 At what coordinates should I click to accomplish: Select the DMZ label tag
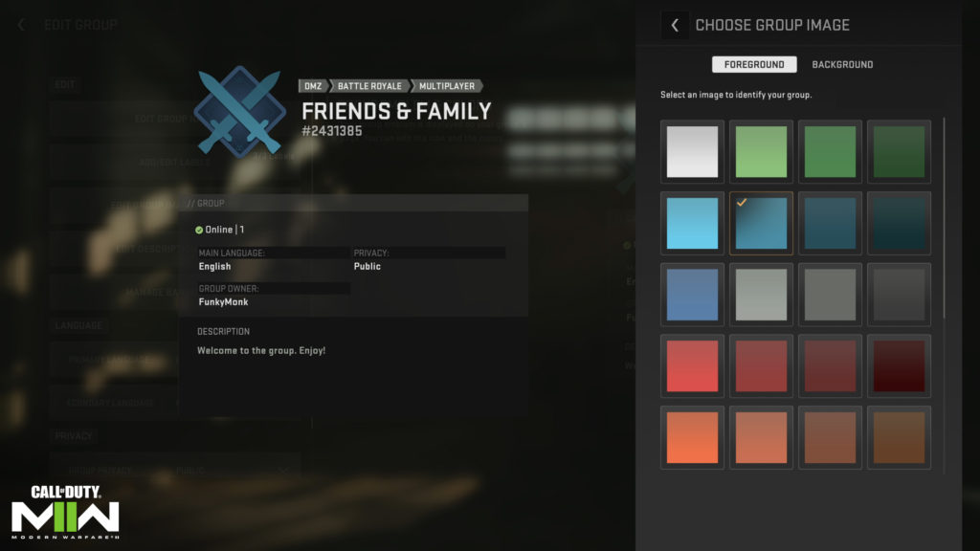pos(314,86)
